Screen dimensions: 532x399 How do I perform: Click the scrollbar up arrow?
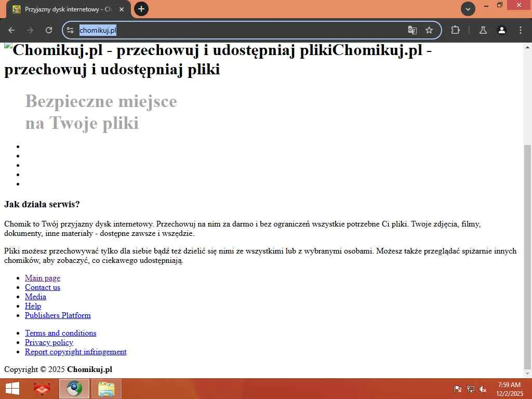tap(527, 47)
